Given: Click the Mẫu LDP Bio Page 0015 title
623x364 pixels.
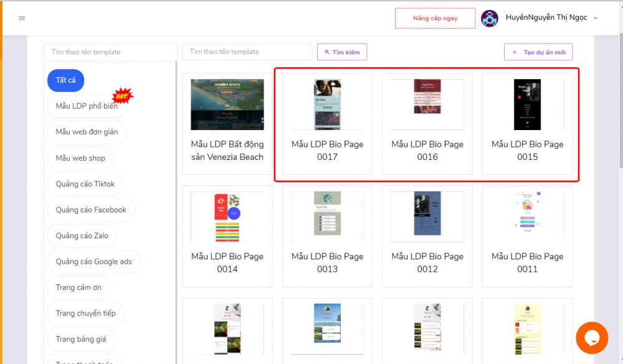Looking at the screenshot, I should click(x=527, y=151).
